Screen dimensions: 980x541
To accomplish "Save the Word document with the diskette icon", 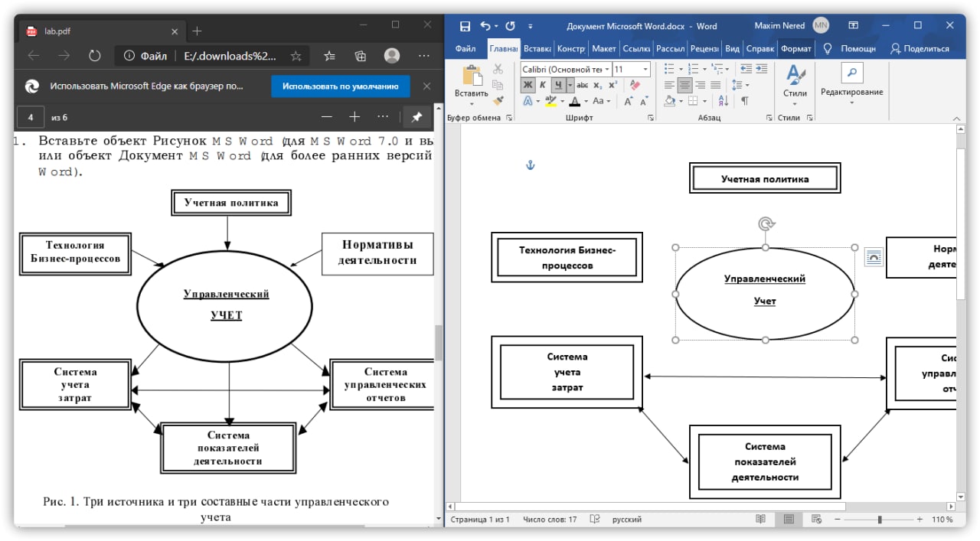I will 465,26.
